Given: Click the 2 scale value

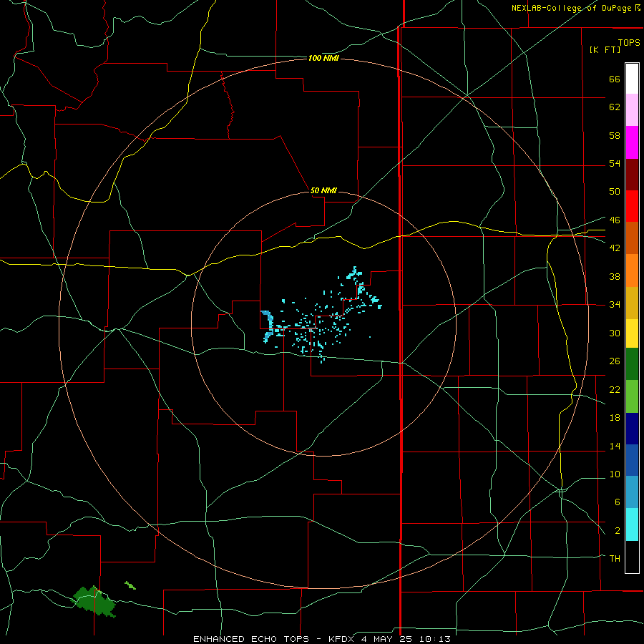Looking at the screenshot, I should (617, 530).
